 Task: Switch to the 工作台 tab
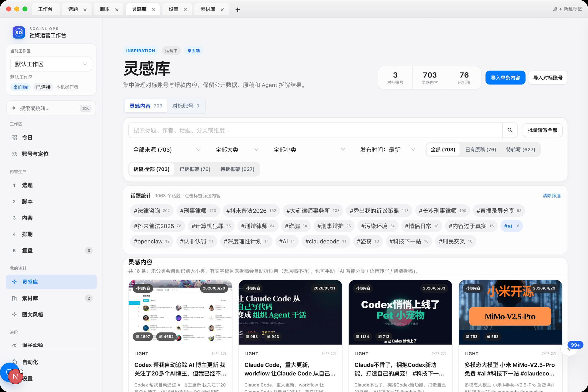45,9
